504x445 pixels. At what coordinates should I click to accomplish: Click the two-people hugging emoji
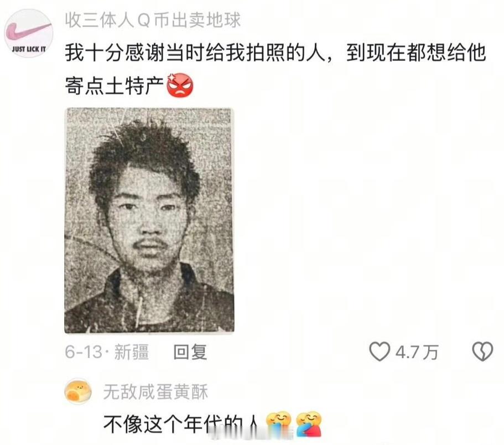pos(309,424)
